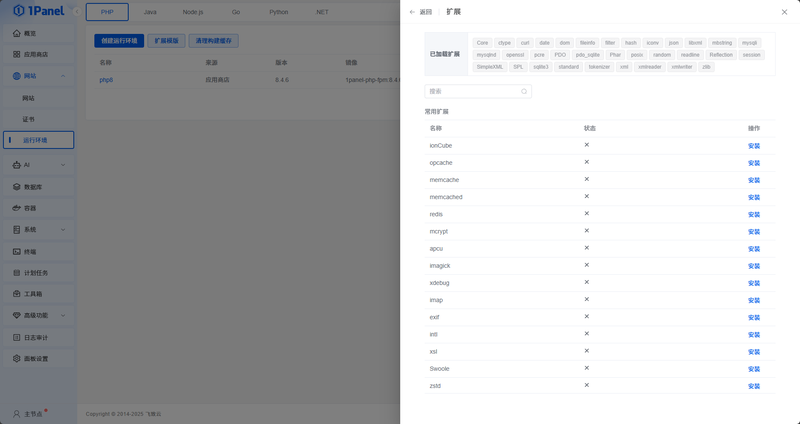
Task: Open the Containers section icon
Action: coord(17,208)
